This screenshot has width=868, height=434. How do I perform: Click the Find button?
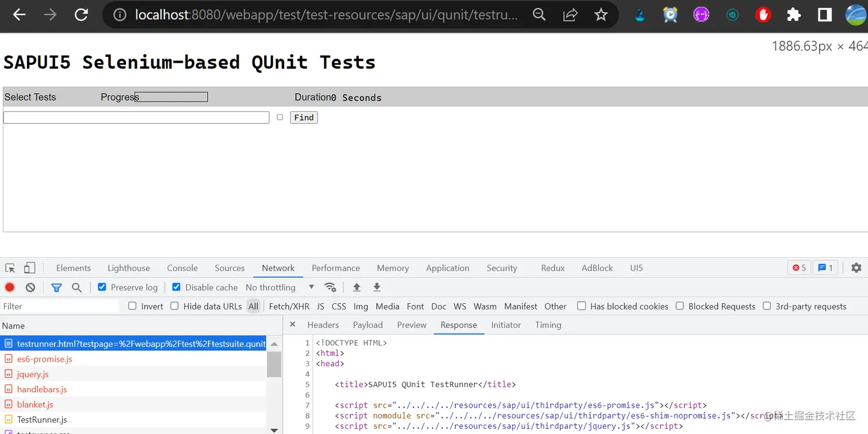click(304, 118)
